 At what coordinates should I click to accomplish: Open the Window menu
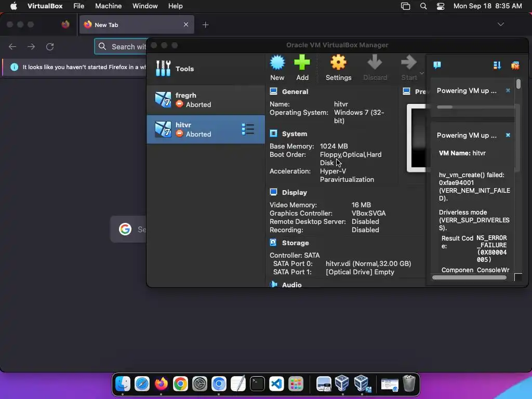point(145,6)
